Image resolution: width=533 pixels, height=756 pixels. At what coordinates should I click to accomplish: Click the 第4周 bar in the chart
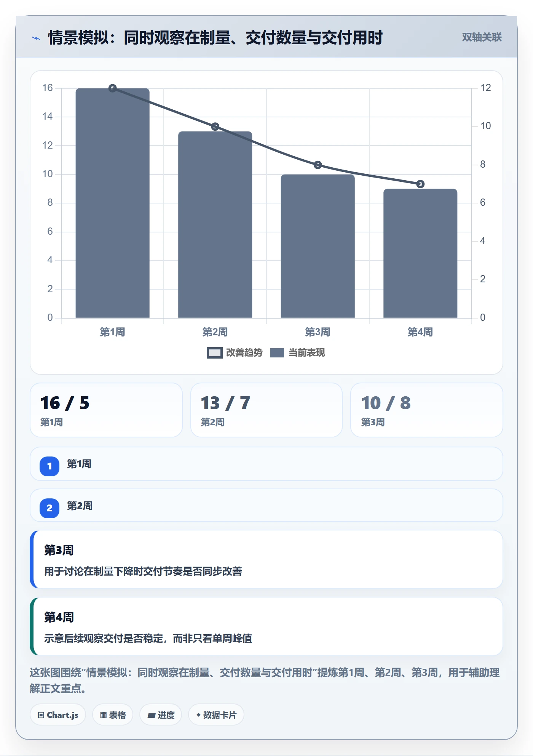[x=420, y=253]
